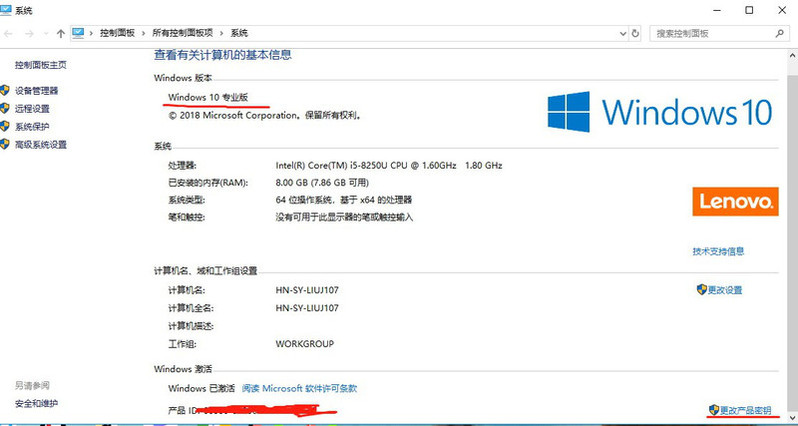The width and height of the screenshot is (798, 426).
Task: Click the scrollbar up arrow
Action: tap(792, 55)
